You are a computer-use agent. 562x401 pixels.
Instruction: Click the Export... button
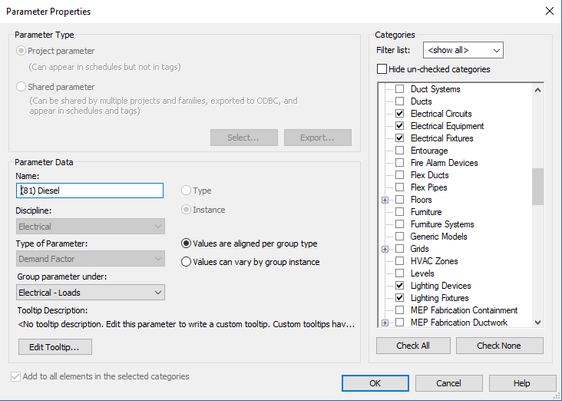click(318, 138)
